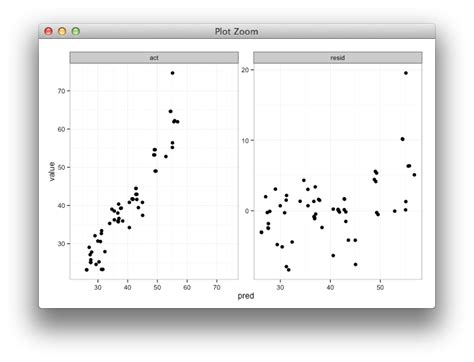
Task: Click the 70 tick label on act y-axis
Action: point(62,91)
